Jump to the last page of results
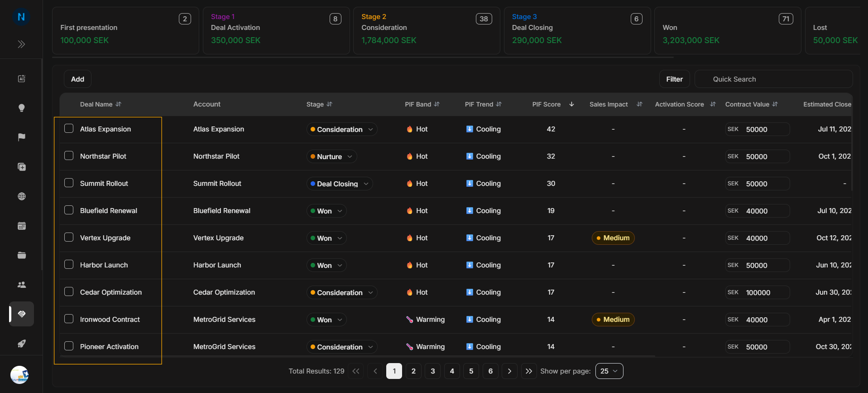 [x=529, y=371]
